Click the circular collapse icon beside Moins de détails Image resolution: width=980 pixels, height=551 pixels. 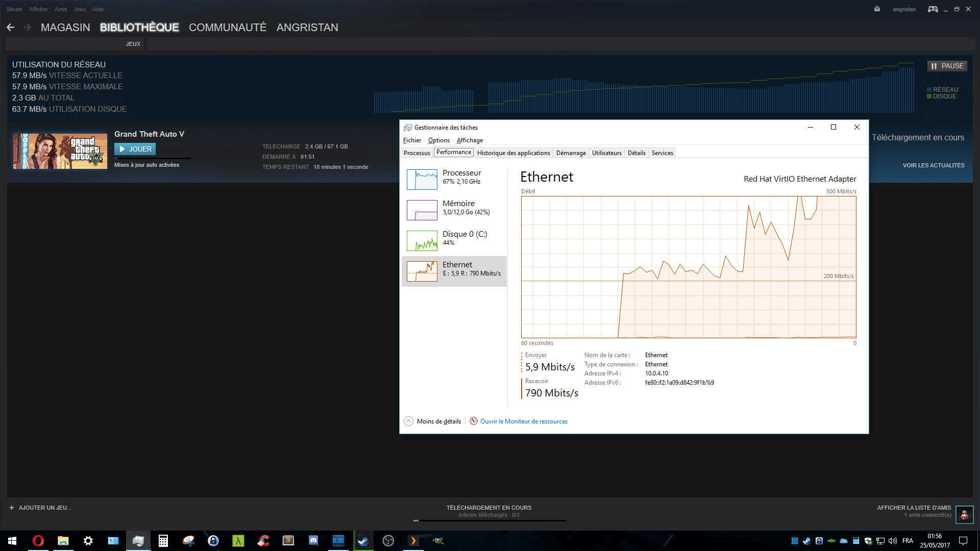(408, 421)
